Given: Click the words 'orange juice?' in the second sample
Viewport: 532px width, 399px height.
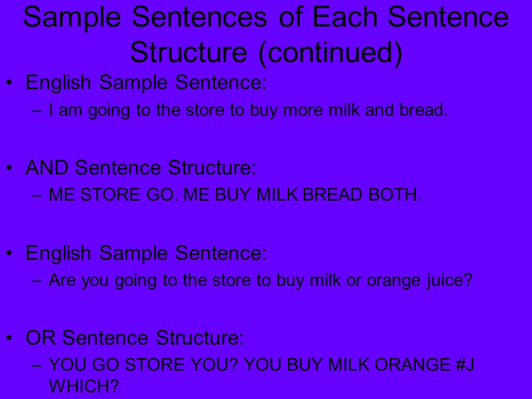Looking at the screenshot, I should click(420, 280).
